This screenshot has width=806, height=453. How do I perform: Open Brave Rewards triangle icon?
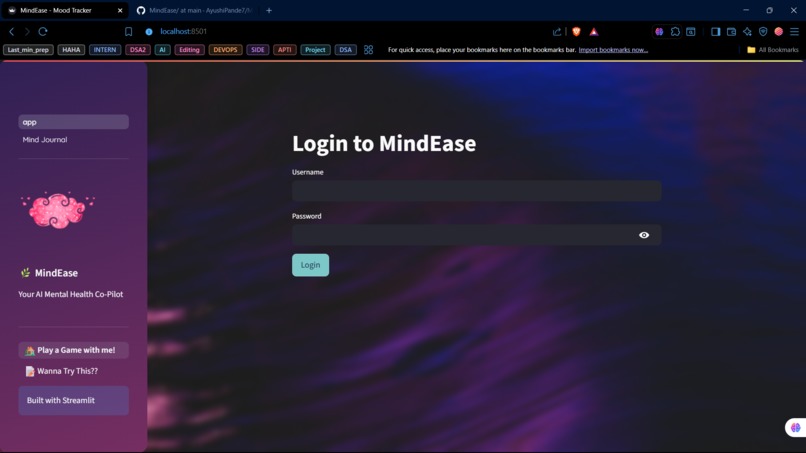tap(594, 31)
